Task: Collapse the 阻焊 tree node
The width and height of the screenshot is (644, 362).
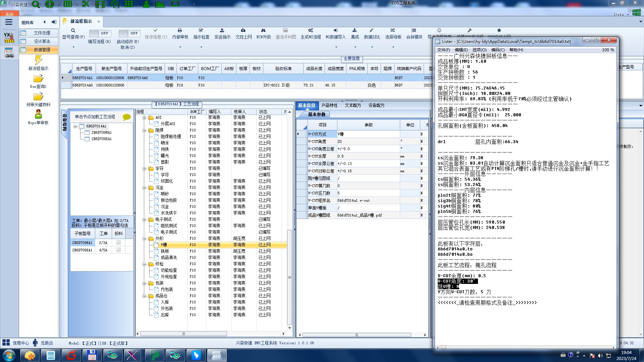Action: tap(144, 130)
